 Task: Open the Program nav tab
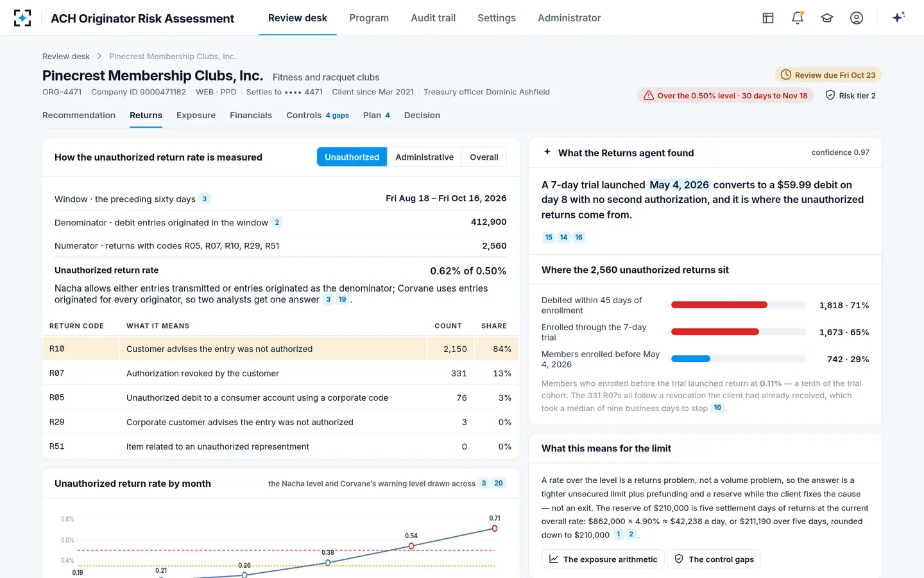point(369,18)
